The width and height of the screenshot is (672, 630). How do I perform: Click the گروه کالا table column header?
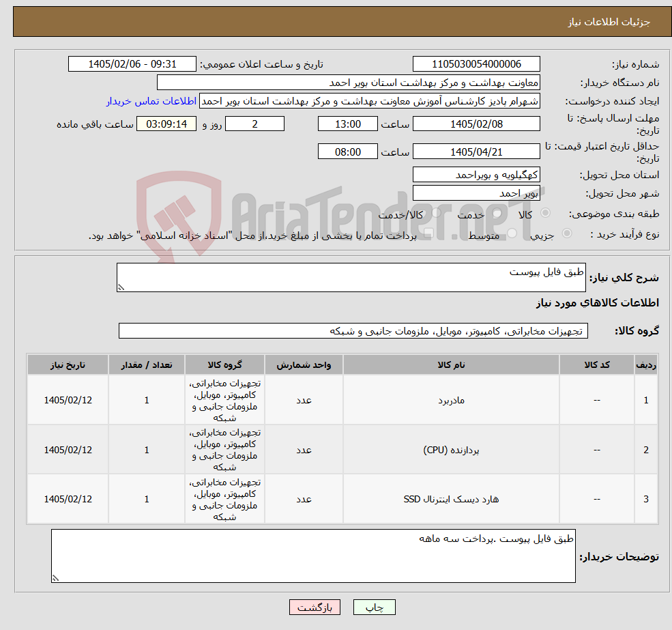click(x=224, y=364)
